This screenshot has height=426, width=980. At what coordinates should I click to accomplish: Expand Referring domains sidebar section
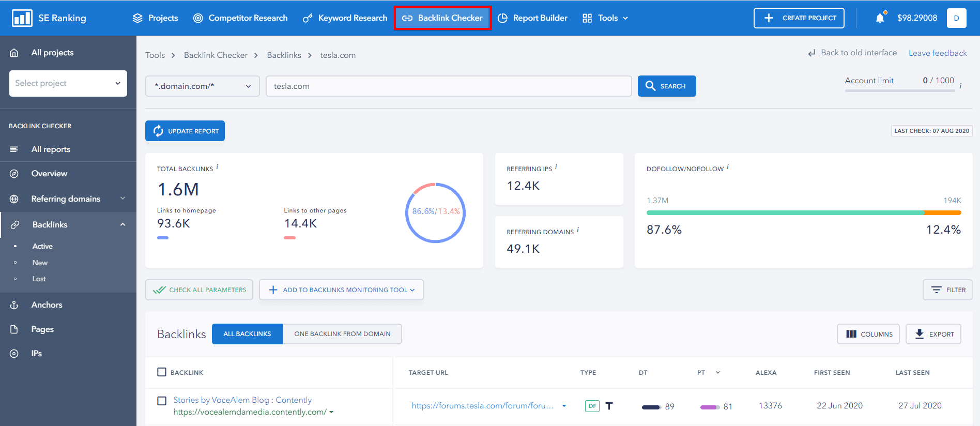[123, 199]
